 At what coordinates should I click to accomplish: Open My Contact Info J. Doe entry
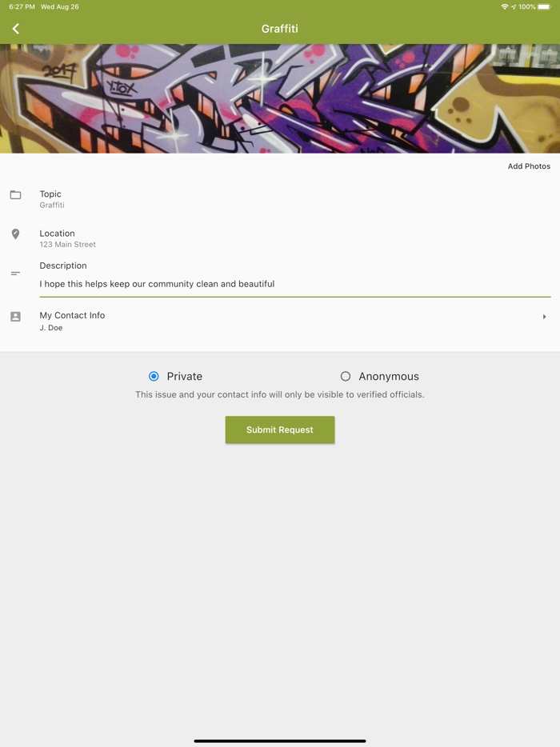pos(280,321)
